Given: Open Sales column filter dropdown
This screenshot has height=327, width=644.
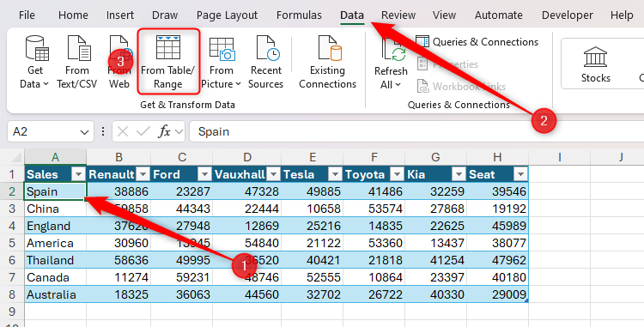Looking at the screenshot, I should pos(78,174).
